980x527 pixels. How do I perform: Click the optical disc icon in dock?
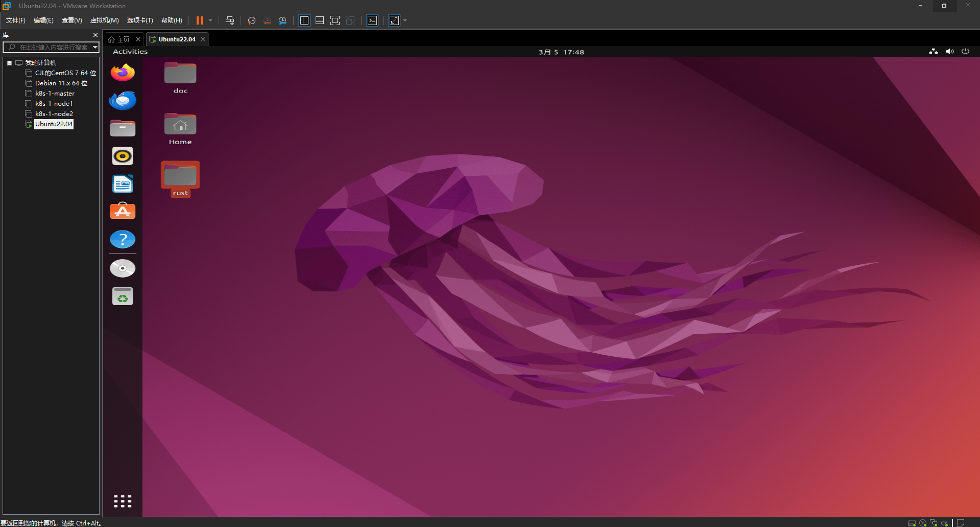point(123,268)
